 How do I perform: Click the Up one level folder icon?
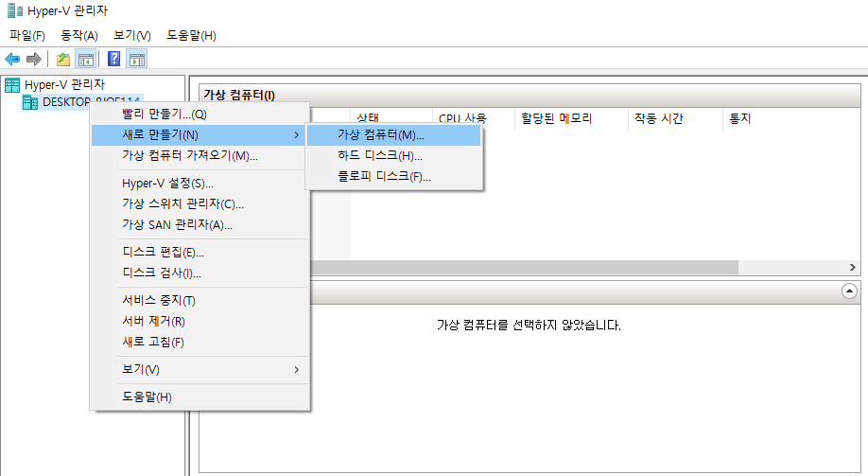tap(63, 59)
